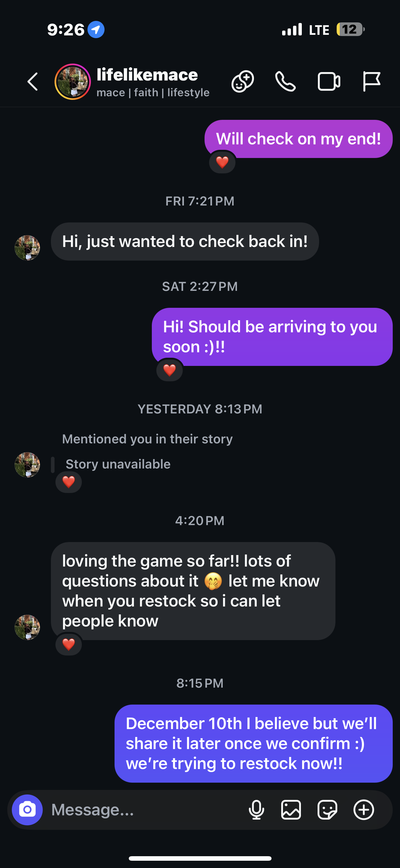Viewport: 400px width, 868px height.
Task: Open the avatar sticker plus icon in header
Action: click(242, 81)
